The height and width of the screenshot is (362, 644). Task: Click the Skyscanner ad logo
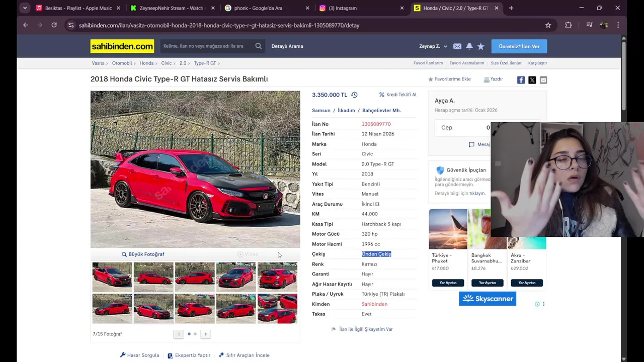(488, 299)
